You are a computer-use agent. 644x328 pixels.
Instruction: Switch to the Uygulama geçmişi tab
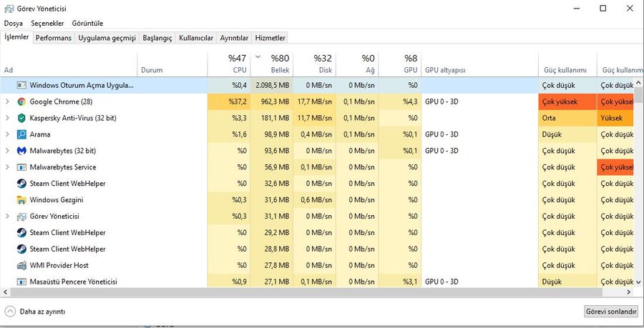point(107,38)
